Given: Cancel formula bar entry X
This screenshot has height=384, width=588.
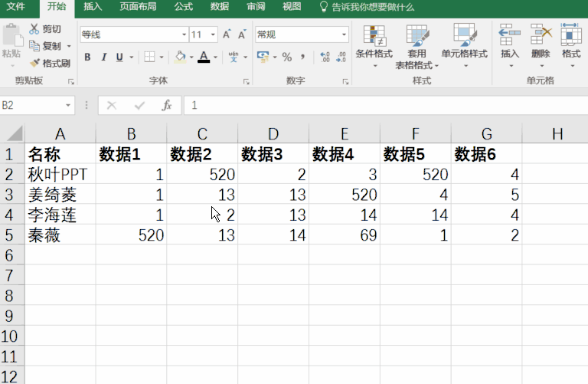Looking at the screenshot, I should [111, 106].
